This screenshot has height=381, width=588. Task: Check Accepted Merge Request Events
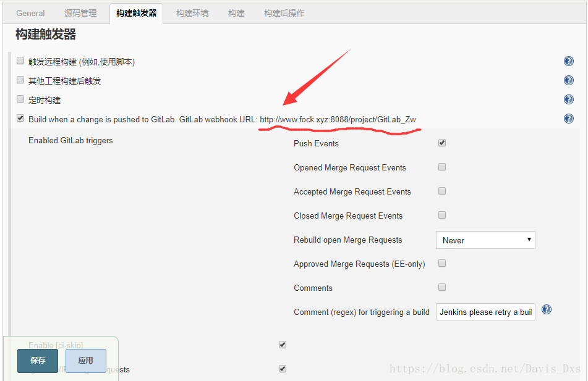point(442,191)
